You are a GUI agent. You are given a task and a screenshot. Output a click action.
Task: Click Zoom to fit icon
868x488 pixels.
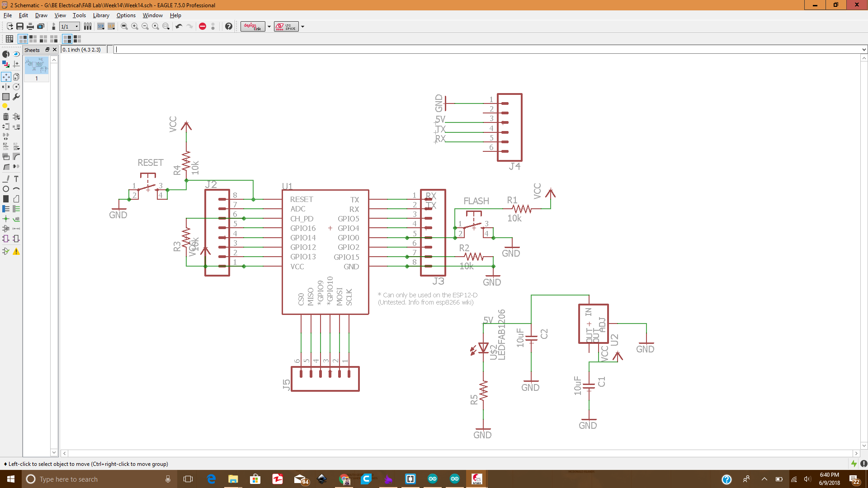pyautogui.click(x=124, y=26)
